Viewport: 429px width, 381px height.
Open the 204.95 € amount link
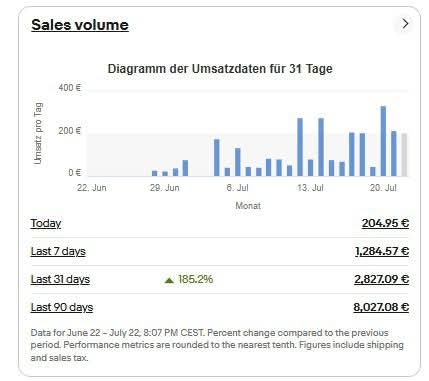click(x=385, y=223)
